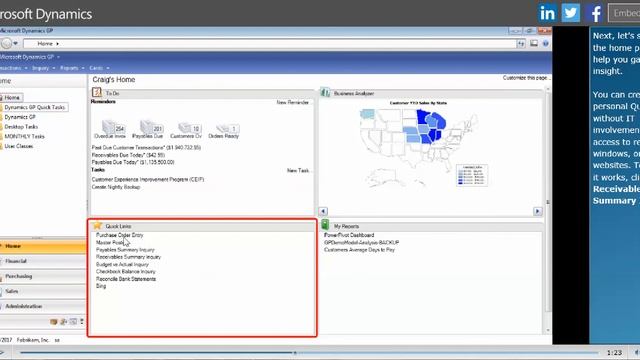This screenshot has height=360, width=640.
Task: Click the New Task link
Action: coord(298,171)
